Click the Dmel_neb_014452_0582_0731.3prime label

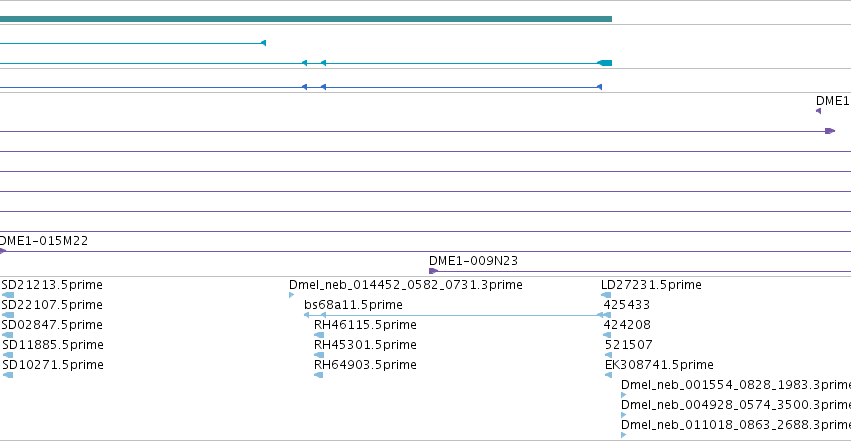pos(405,285)
